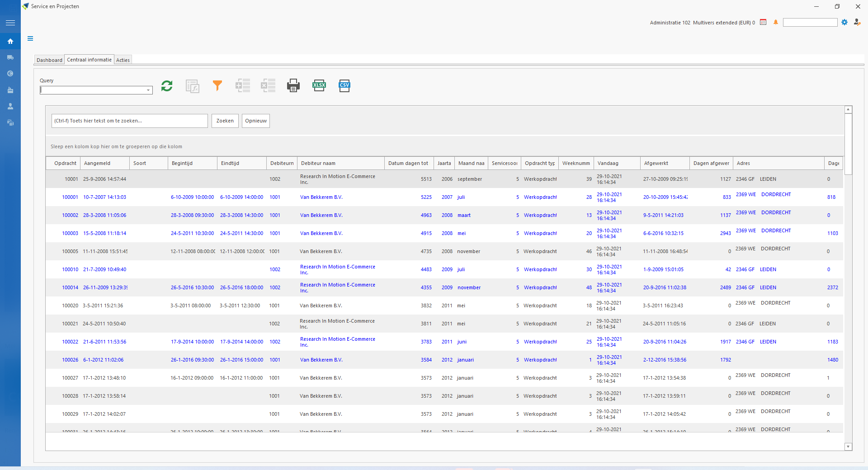Expand the sidebar with the white hamburger menu
Screen dimensions: 868x470
coord(10,23)
